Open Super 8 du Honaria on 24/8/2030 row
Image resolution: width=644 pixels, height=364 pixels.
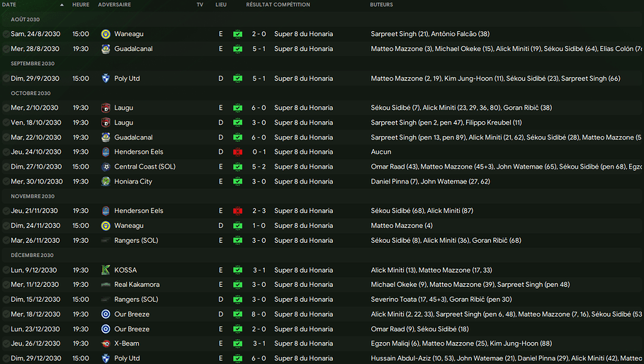pyautogui.click(x=303, y=34)
